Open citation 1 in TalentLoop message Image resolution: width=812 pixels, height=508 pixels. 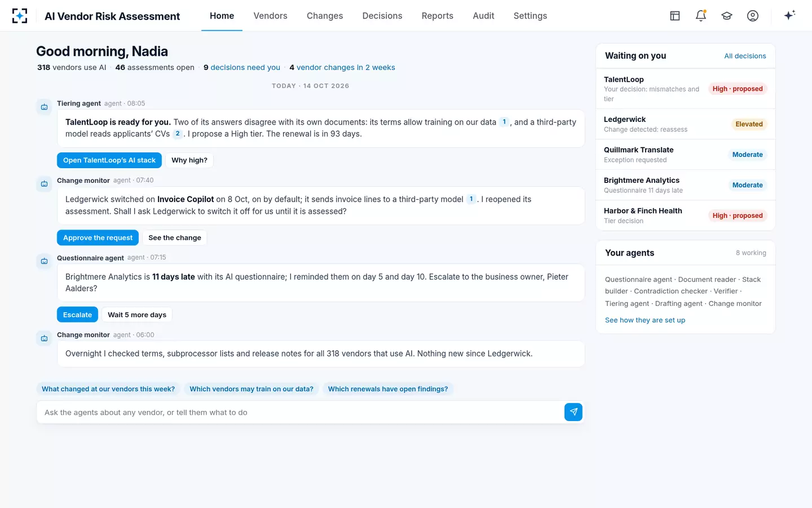[504, 122]
